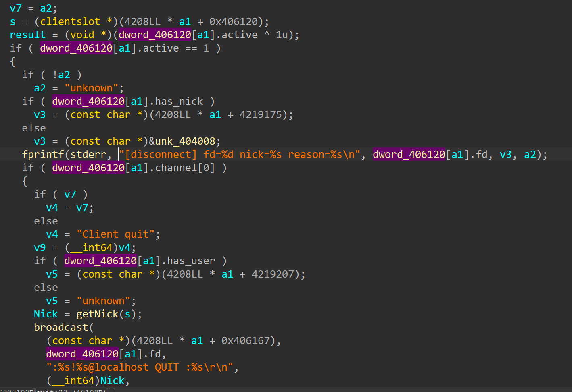572x392 pixels.
Task: Jump to the unk_404008 reference
Action: (185, 141)
